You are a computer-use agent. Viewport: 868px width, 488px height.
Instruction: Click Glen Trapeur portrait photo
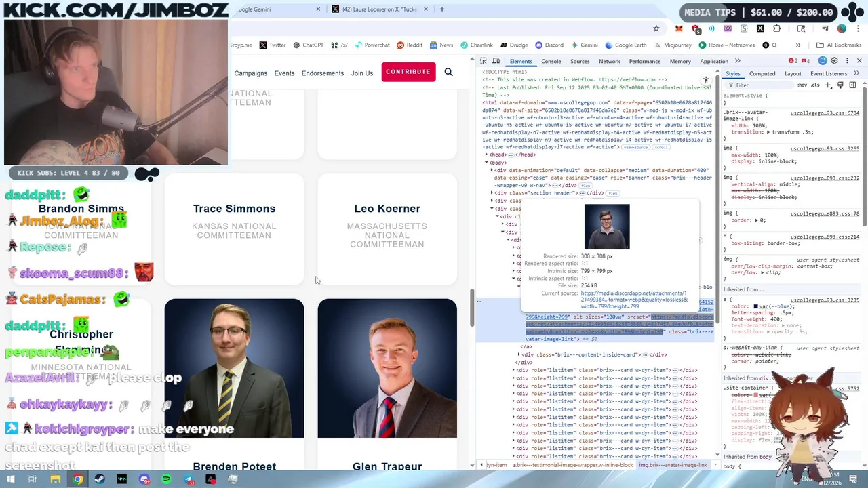pyautogui.click(x=387, y=368)
